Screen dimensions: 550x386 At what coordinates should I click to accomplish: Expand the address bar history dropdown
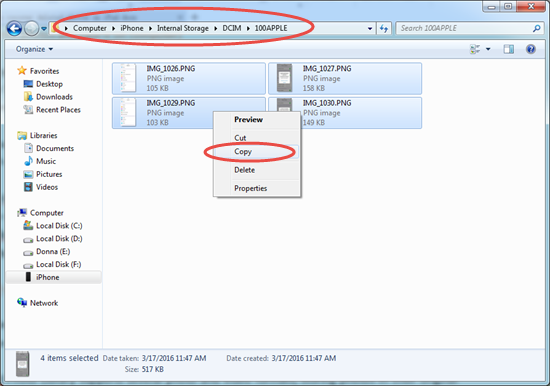(370, 29)
